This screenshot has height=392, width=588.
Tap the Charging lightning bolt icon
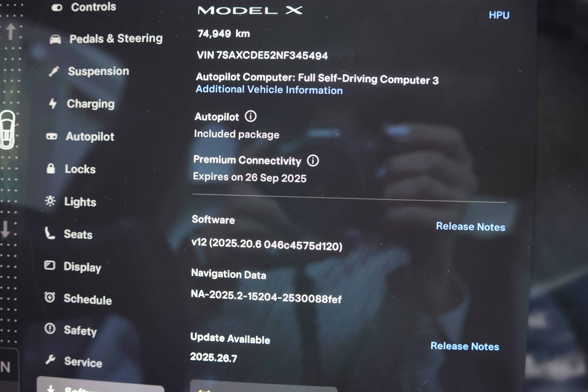pos(53,103)
